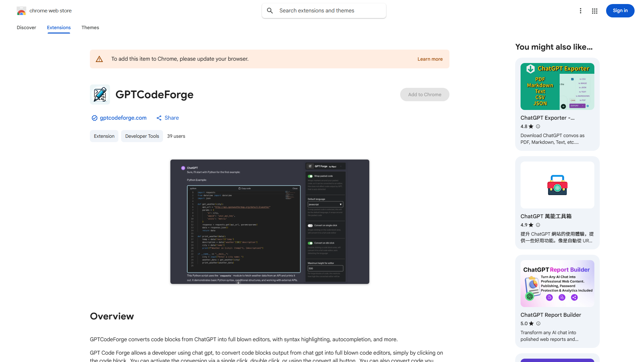This screenshot has height=362, width=644.
Task: Click the GPTCodeForge screenshot preview
Action: tap(270, 222)
